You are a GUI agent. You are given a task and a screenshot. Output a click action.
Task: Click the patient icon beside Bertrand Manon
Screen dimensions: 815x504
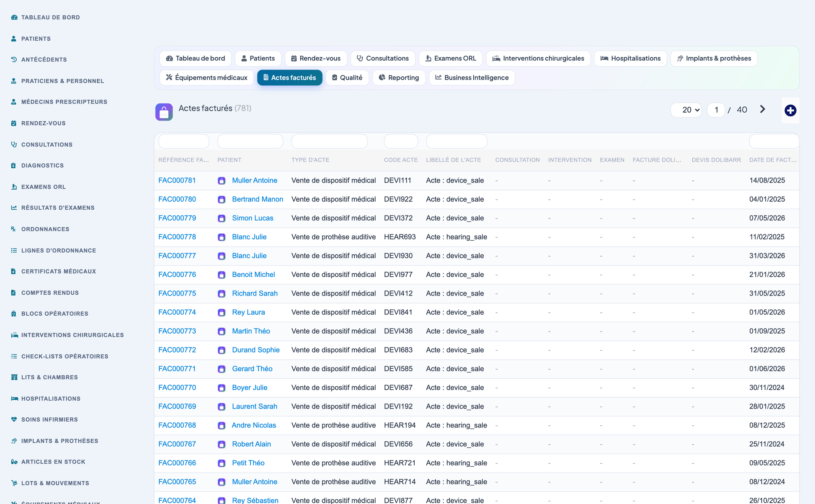pos(222,200)
